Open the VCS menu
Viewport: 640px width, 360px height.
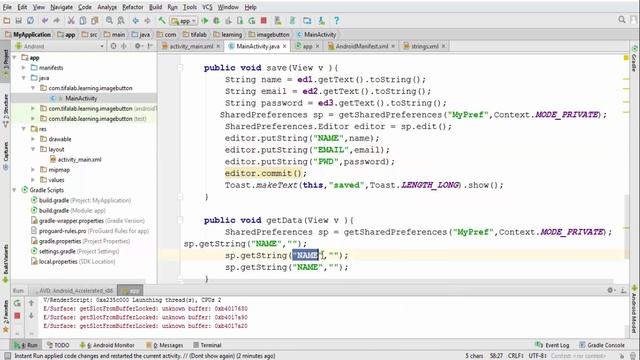pos(207,7)
